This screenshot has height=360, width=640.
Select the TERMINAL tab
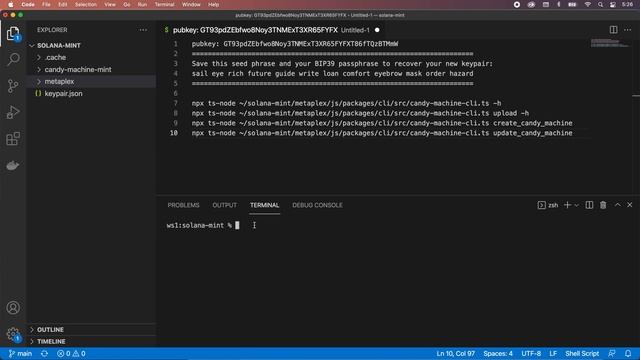pos(264,205)
